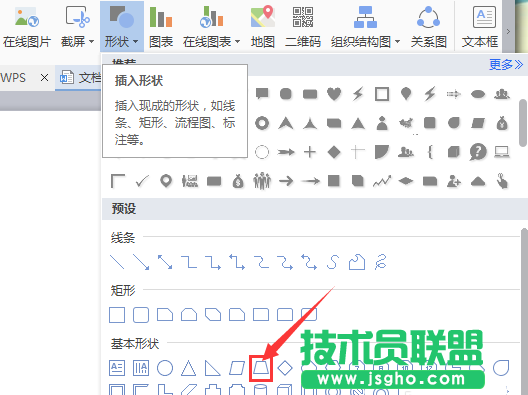This screenshot has width=528, height=395.
Task: Select the vertical text box in 基本形状
Action: [141, 368]
